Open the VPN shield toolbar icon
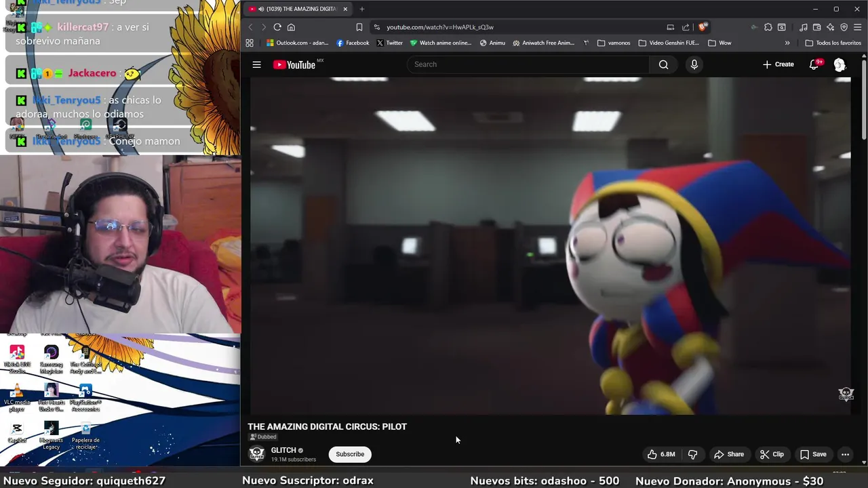Screen dimensions: 868x488 (844, 27)
